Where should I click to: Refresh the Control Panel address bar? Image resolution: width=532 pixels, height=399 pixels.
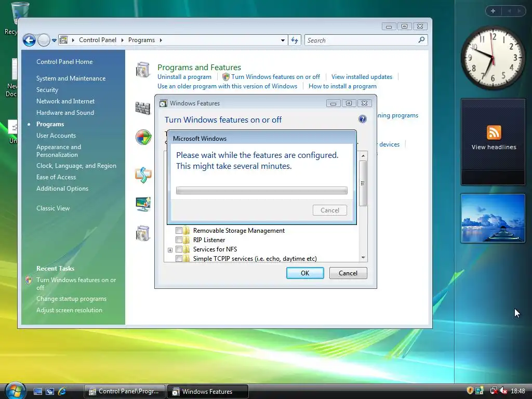[x=295, y=40]
